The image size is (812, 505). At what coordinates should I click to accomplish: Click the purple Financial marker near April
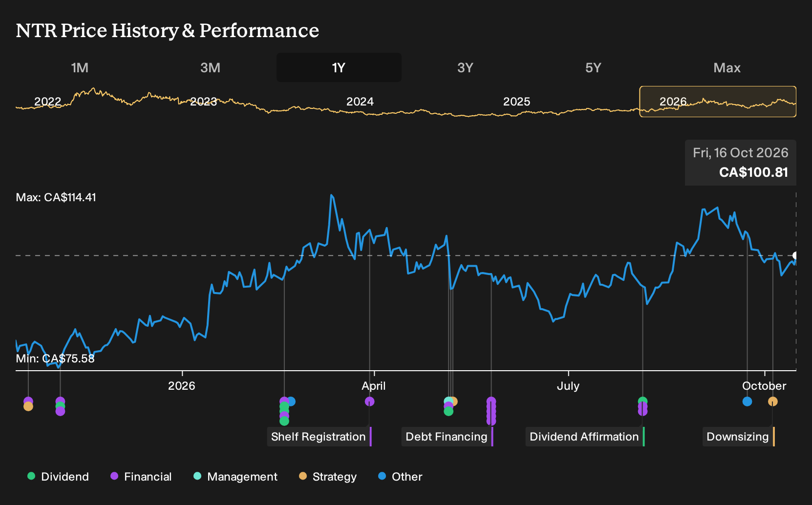(370, 401)
